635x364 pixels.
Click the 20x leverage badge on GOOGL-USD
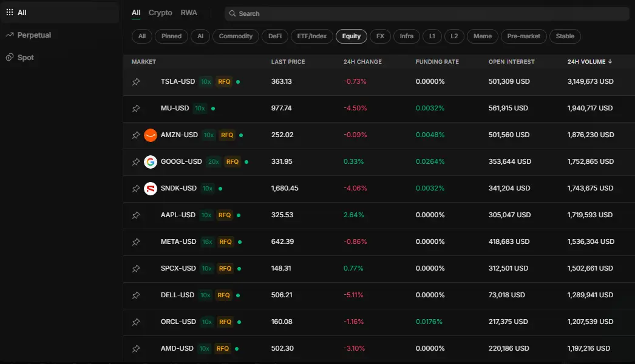214,161
